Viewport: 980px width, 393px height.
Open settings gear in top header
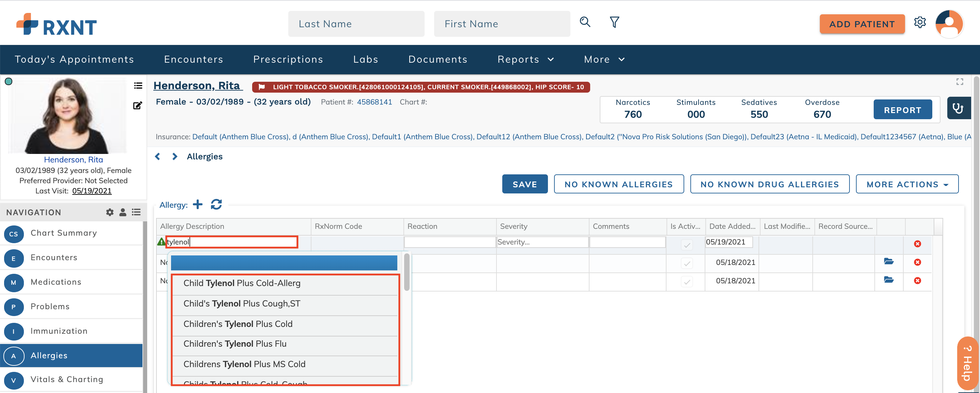click(x=919, y=22)
